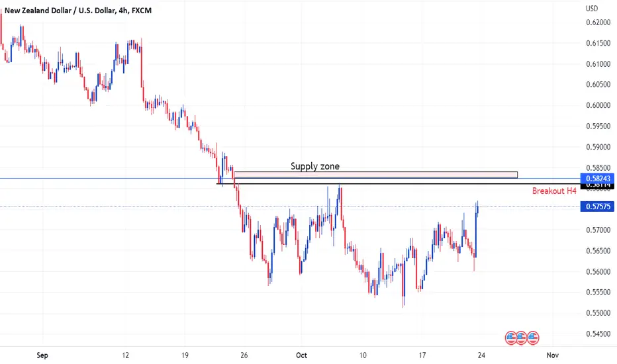Click the red 'Breakout H4' text annotation
Viewport: 617px width, 364px height.
click(x=554, y=191)
